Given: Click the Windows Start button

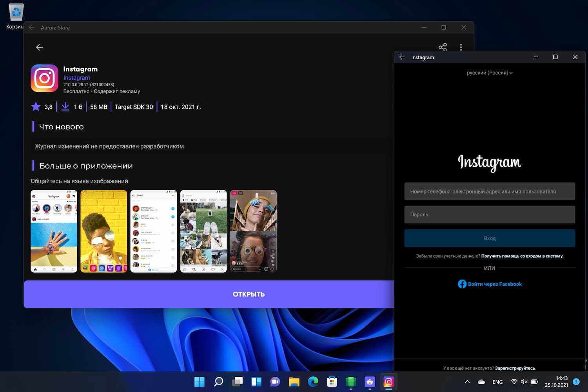Looking at the screenshot, I should point(200,381).
